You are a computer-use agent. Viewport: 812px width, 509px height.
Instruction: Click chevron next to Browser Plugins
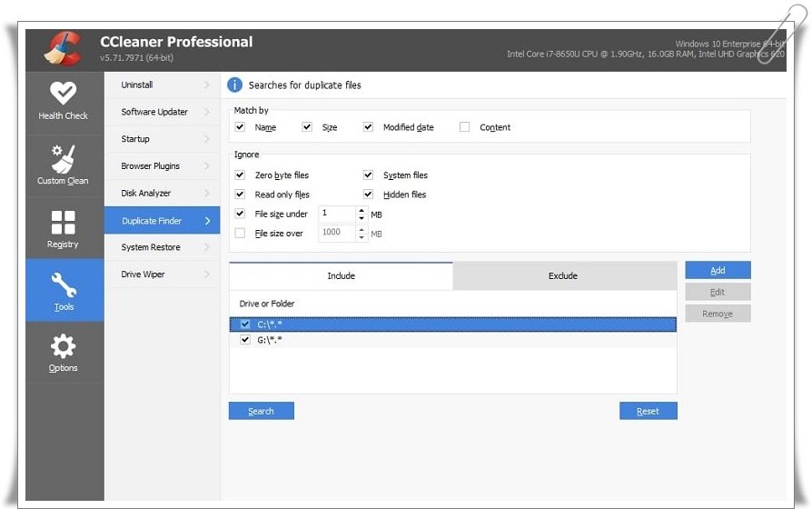(x=207, y=165)
